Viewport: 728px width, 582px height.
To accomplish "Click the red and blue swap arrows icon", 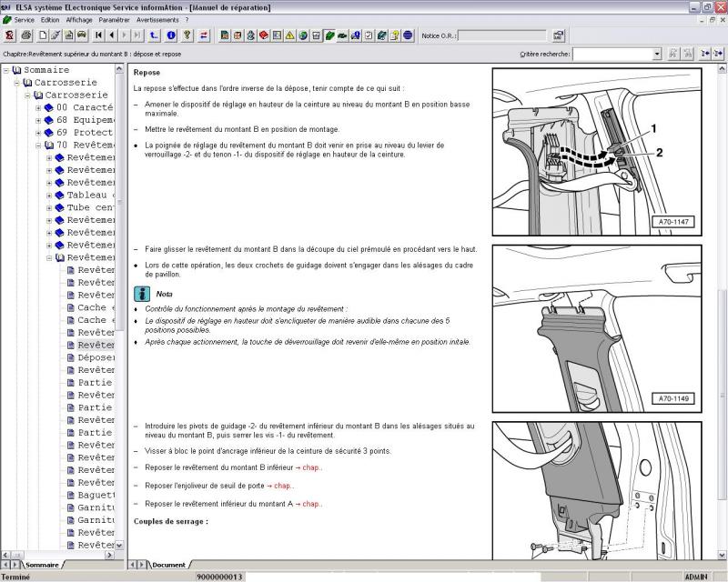I will tap(204, 35).
